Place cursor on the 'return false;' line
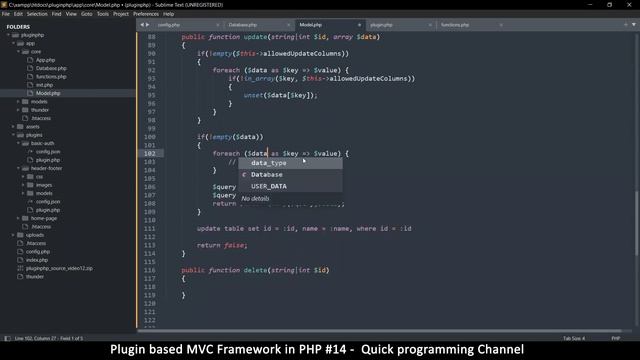Viewport: 640px width, 360px height. coord(222,245)
